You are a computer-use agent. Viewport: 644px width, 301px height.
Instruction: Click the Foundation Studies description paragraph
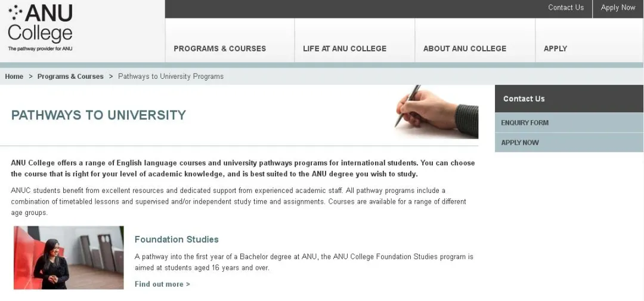304,262
